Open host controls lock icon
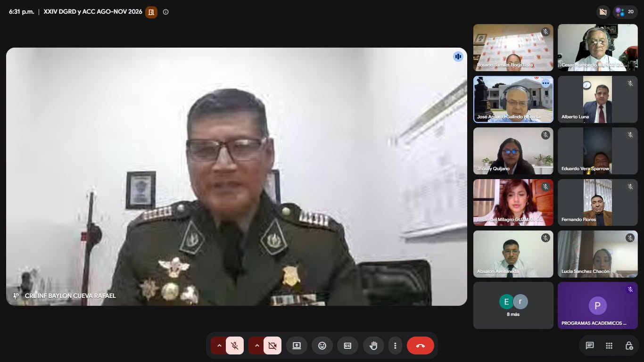This screenshot has width=644, height=362. click(629, 346)
